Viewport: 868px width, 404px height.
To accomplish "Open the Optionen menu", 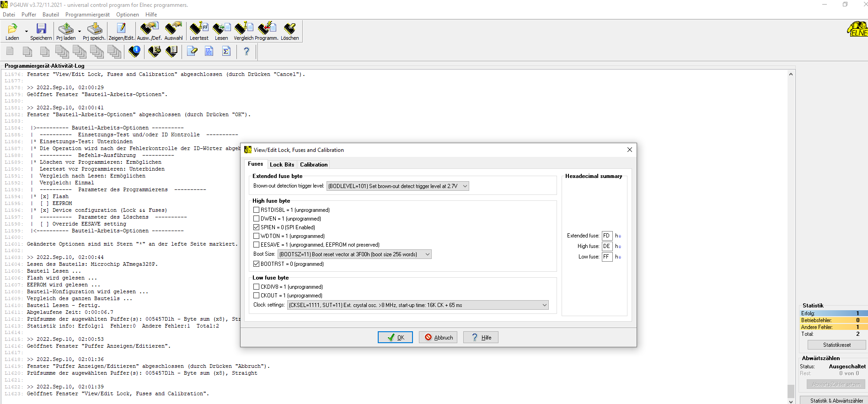I will [x=128, y=15].
